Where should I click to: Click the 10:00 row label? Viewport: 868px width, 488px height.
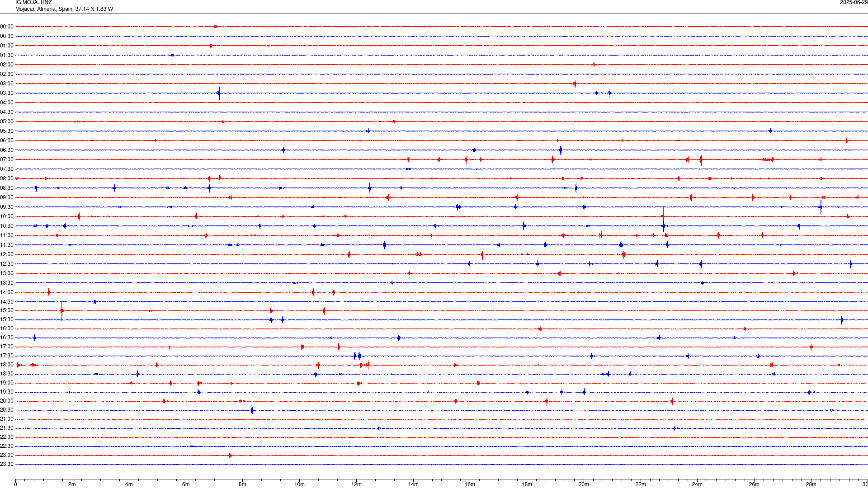7,216
